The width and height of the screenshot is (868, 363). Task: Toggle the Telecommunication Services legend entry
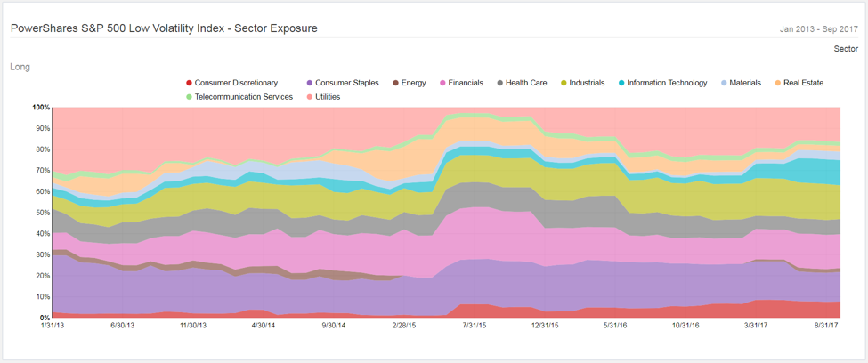pyautogui.click(x=239, y=97)
